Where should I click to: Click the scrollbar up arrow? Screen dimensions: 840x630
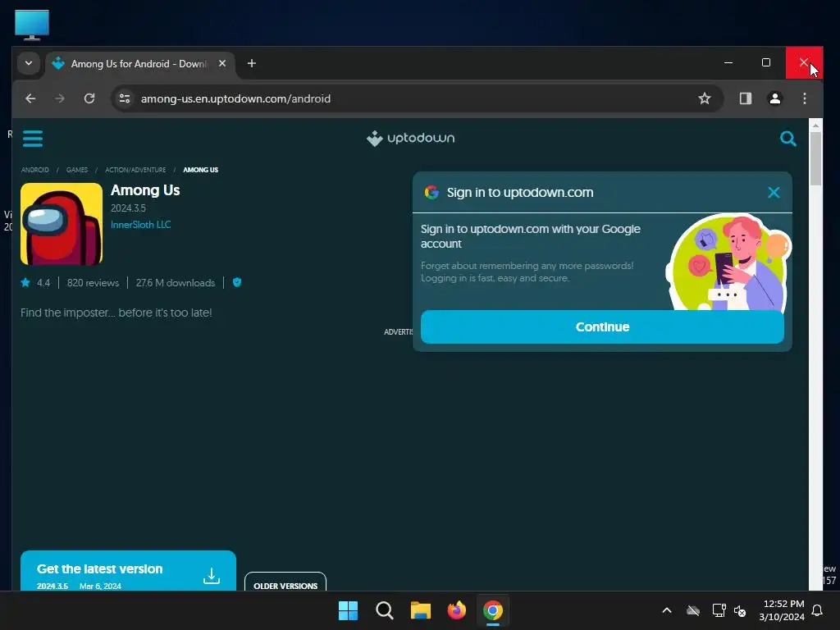tap(815, 126)
